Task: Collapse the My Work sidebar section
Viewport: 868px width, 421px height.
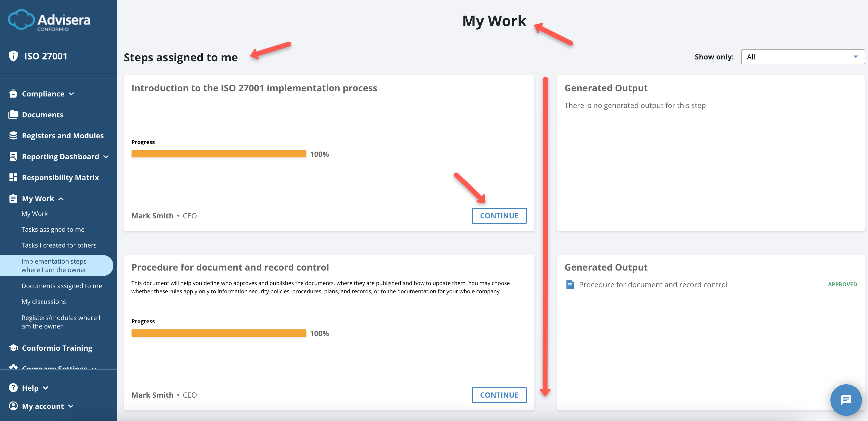Action: click(61, 199)
